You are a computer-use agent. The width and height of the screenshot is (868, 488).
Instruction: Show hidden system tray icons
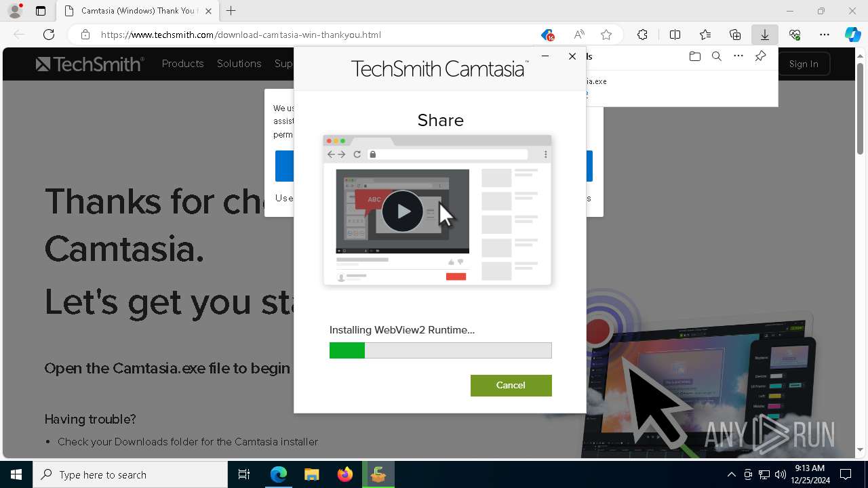pyautogui.click(x=731, y=474)
